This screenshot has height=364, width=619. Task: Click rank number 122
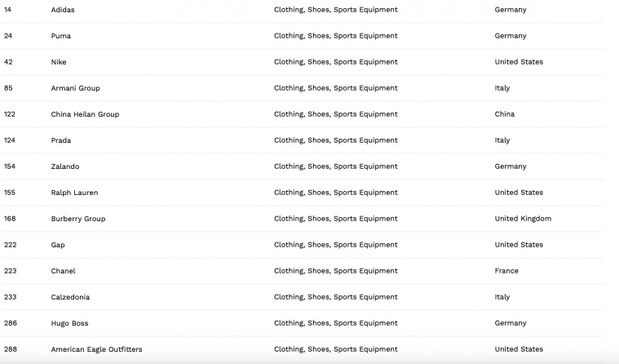coord(9,114)
